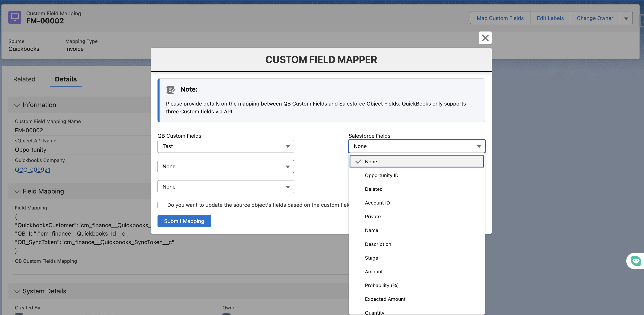Pick 'Description' field option
The width and height of the screenshot is (644, 315).
click(417, 244)
